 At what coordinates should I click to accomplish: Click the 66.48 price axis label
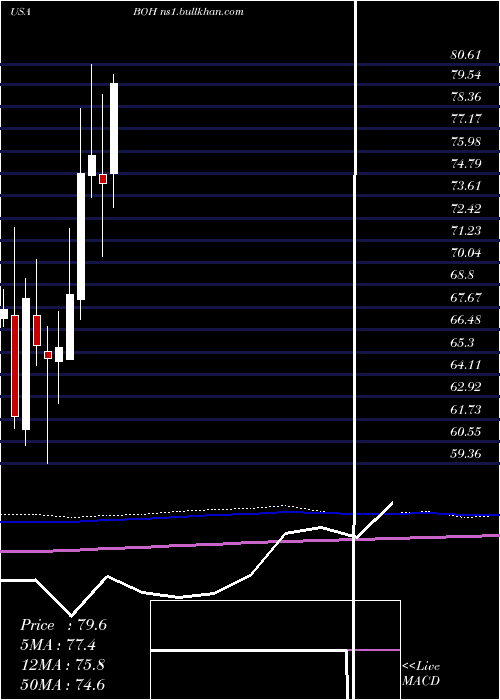click(466, 320)
